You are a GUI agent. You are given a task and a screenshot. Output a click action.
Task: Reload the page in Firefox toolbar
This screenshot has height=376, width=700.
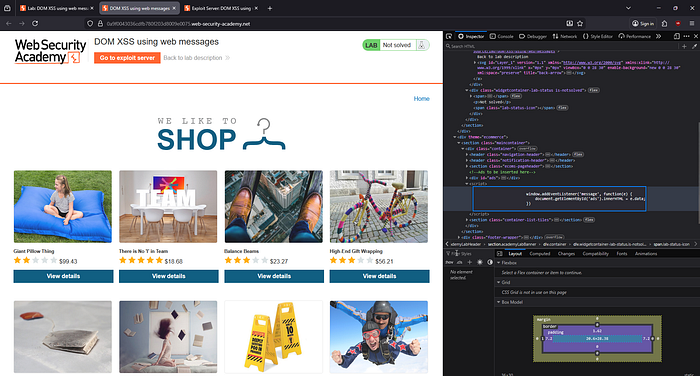click(35, 24)
